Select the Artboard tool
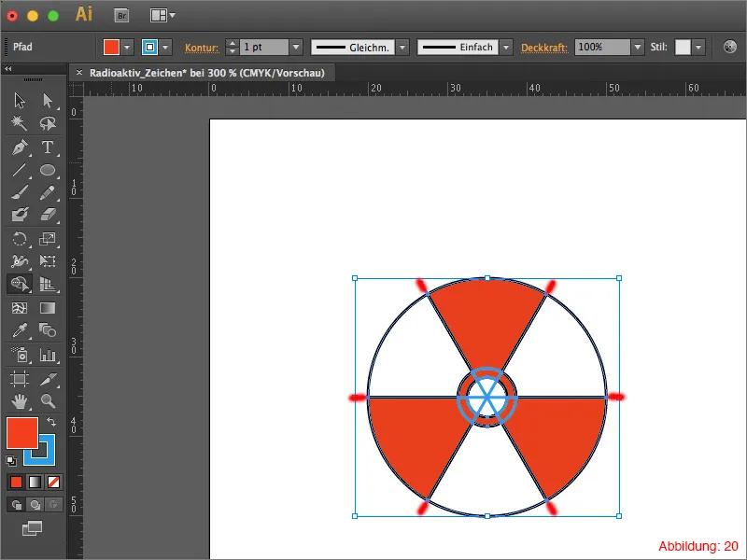The height and width of the screenshot is (560, 747). tap(20, 379)
